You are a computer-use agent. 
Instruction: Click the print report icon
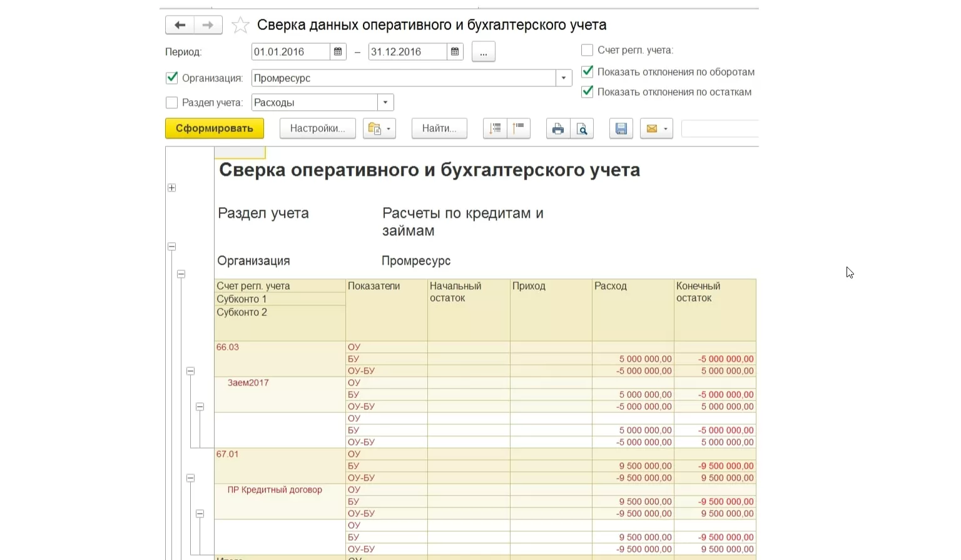557,128
